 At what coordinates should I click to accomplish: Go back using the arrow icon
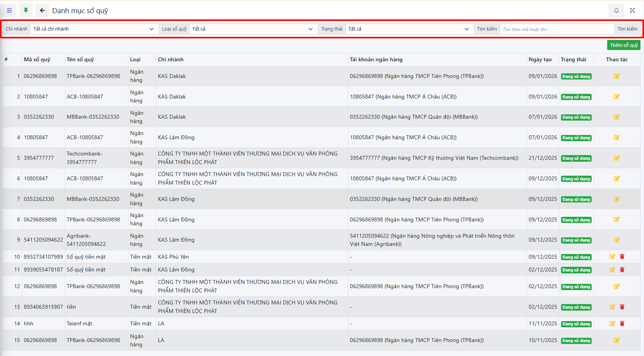42,10
